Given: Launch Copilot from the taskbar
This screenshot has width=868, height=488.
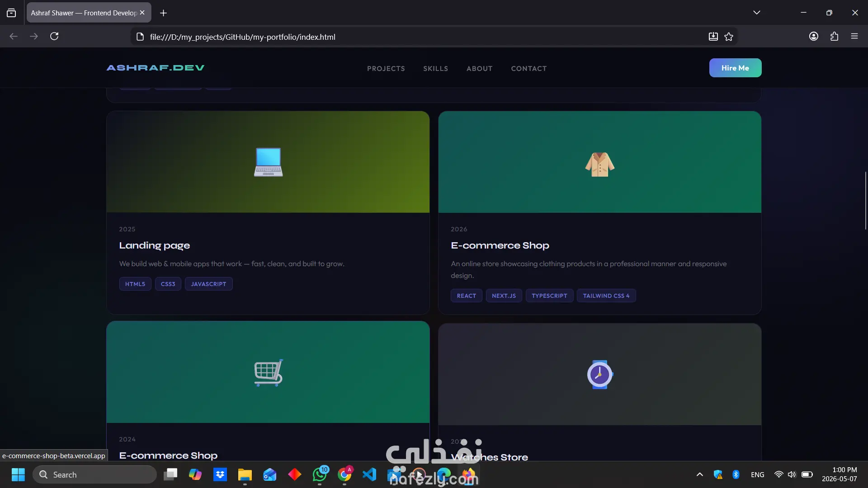Looking at the screenshot, I should [195, 474].
